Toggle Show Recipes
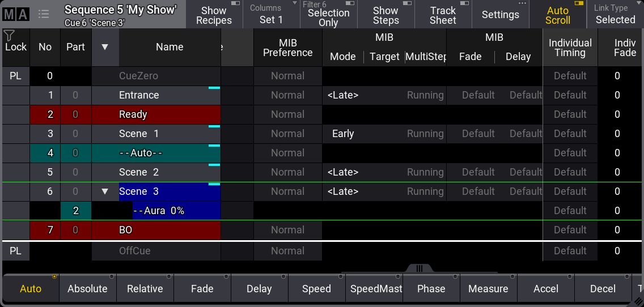 coord(214,15)
